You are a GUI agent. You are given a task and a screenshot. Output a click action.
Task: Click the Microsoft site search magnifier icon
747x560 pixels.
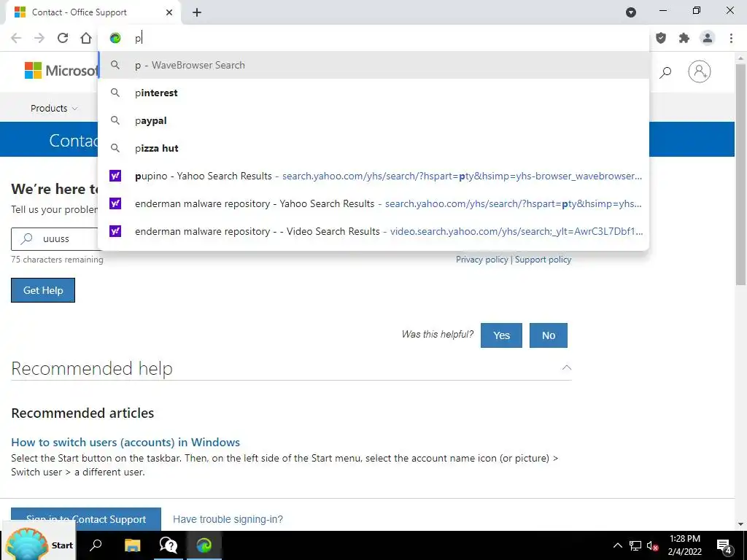click(665, 72)
